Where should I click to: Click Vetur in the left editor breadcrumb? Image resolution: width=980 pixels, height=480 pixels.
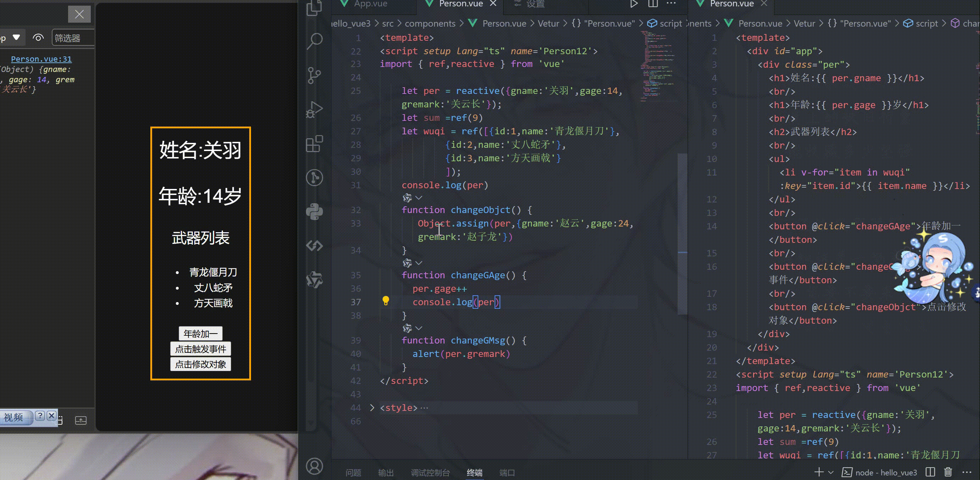click(x=548, y=24)
